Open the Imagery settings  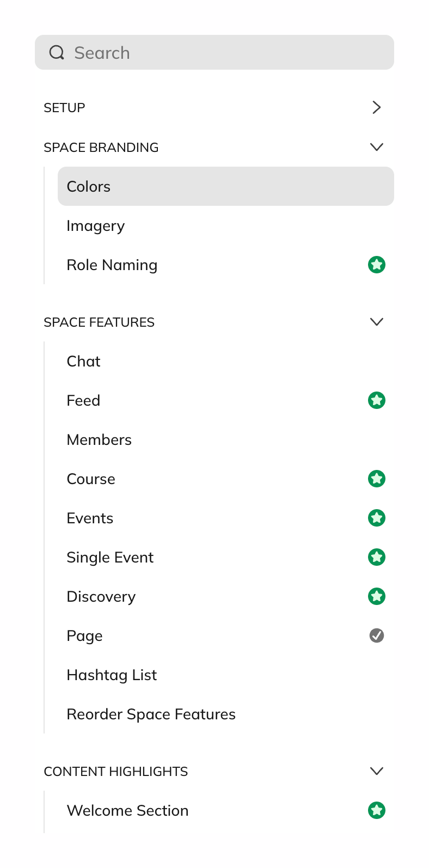tap(96, 225)
